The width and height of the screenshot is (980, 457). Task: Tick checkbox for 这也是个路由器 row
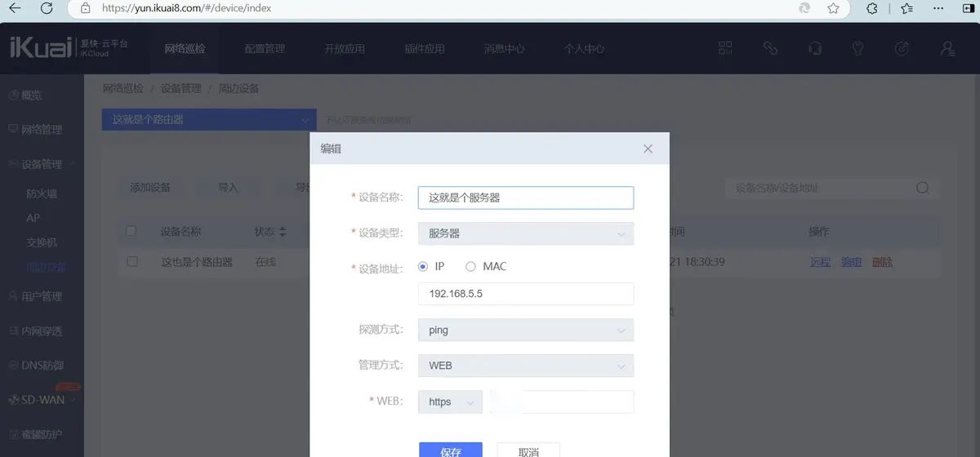tap(131, 262)
